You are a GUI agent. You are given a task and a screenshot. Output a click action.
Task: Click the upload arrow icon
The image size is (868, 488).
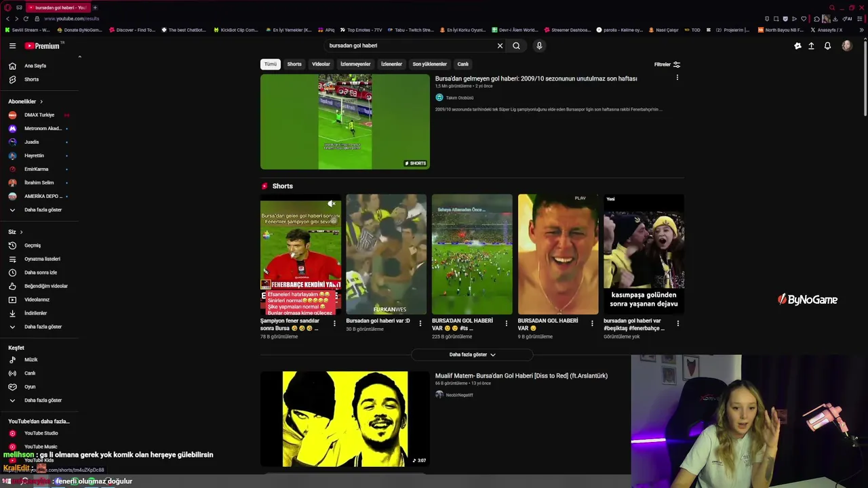(811, 45)
